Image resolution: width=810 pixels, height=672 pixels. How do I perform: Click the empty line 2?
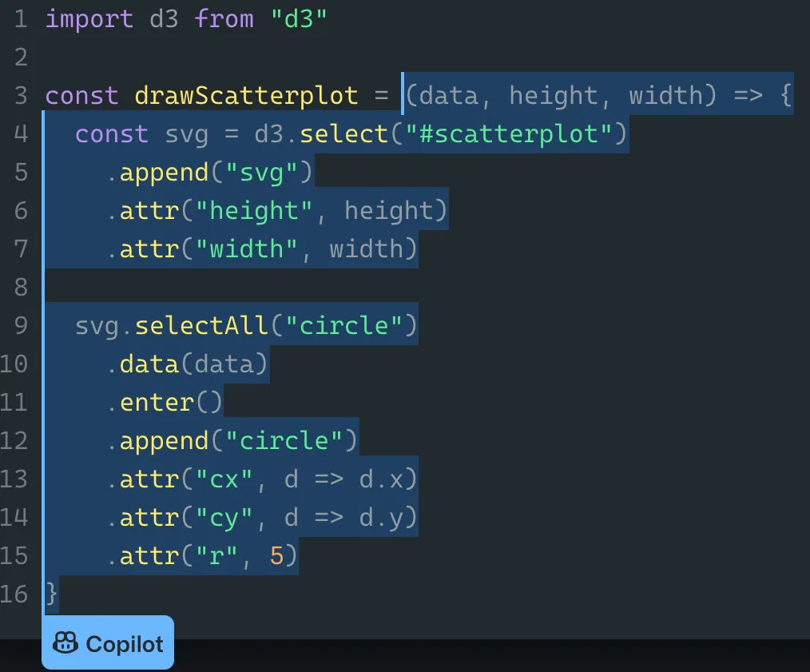pyautogui.click(x=413, y=58)
